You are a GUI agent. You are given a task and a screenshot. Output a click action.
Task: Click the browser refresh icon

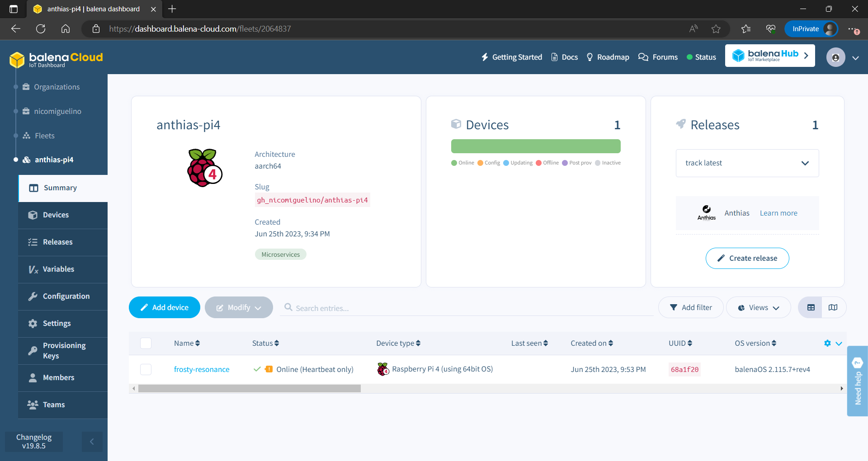click(x=41, y=29)
